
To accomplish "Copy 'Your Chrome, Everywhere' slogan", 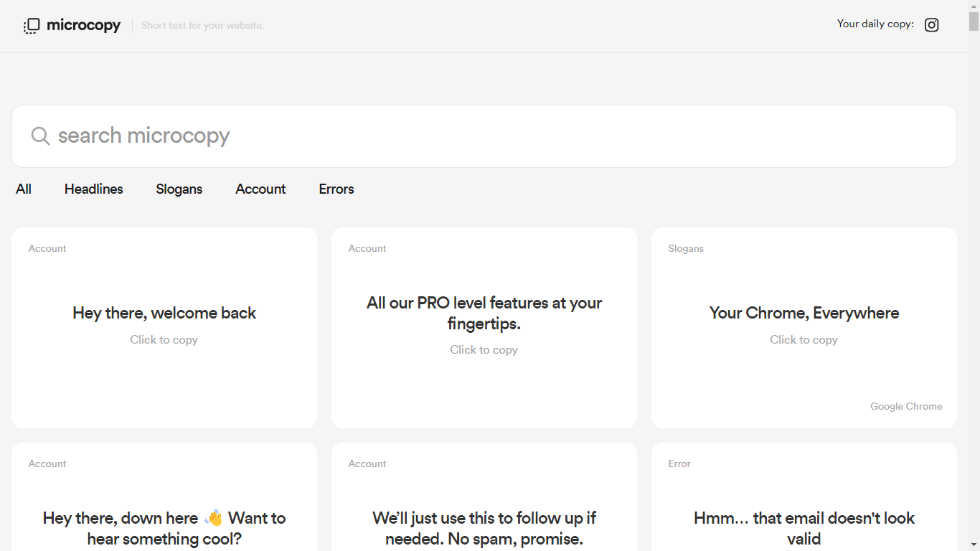I will [x=804, y=313].
